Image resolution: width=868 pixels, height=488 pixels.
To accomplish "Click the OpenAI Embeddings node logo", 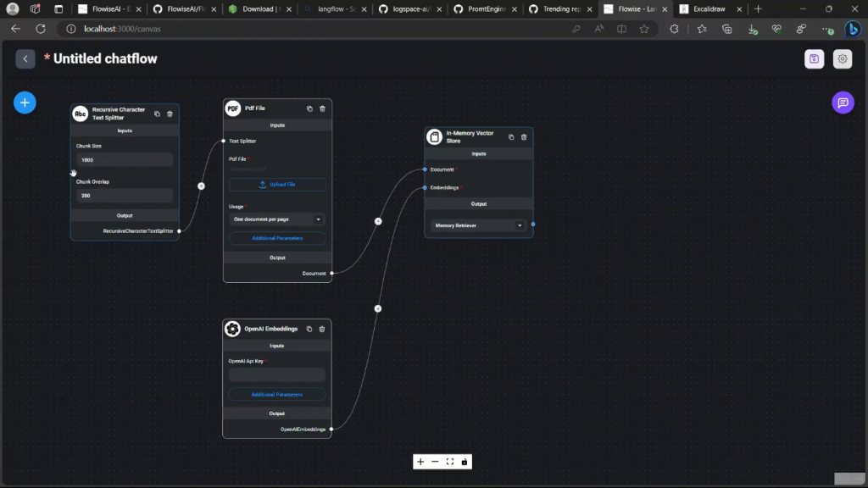I will pyautogui.click(x=232, y=329).
